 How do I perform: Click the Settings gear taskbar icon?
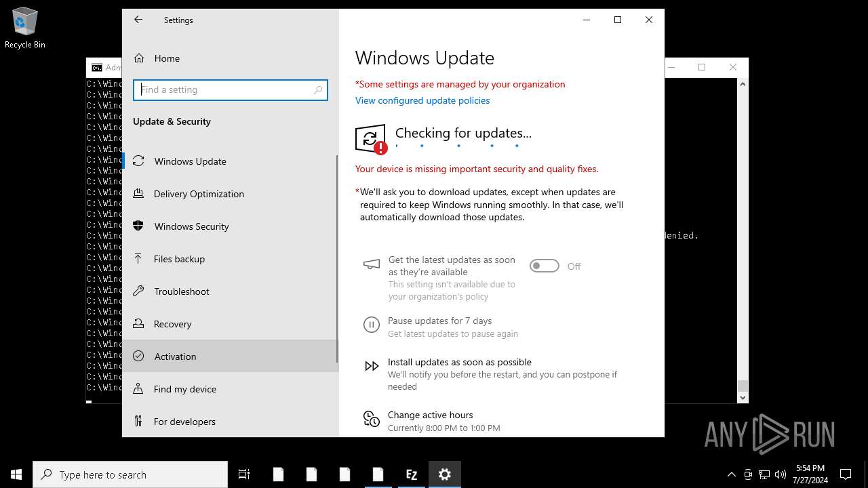[445, 474]
